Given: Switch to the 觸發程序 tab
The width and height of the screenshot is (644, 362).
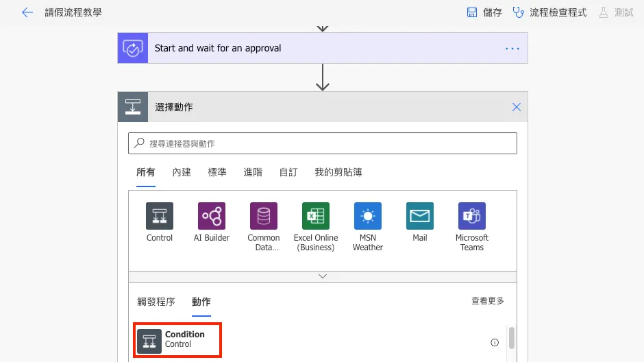Looking at the screenshot, I should 156,302.
